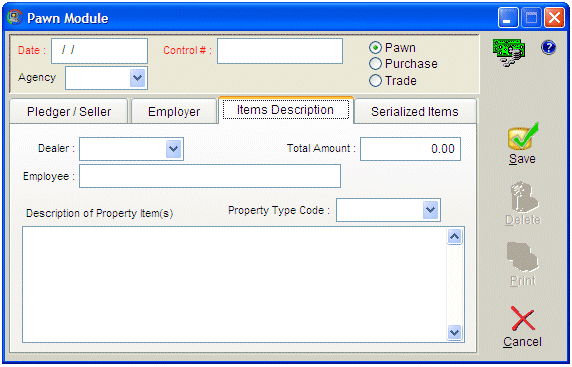Select the Purchase radio button
The height and width of the screenshot is (367, 572).
(x=375, y=64)
